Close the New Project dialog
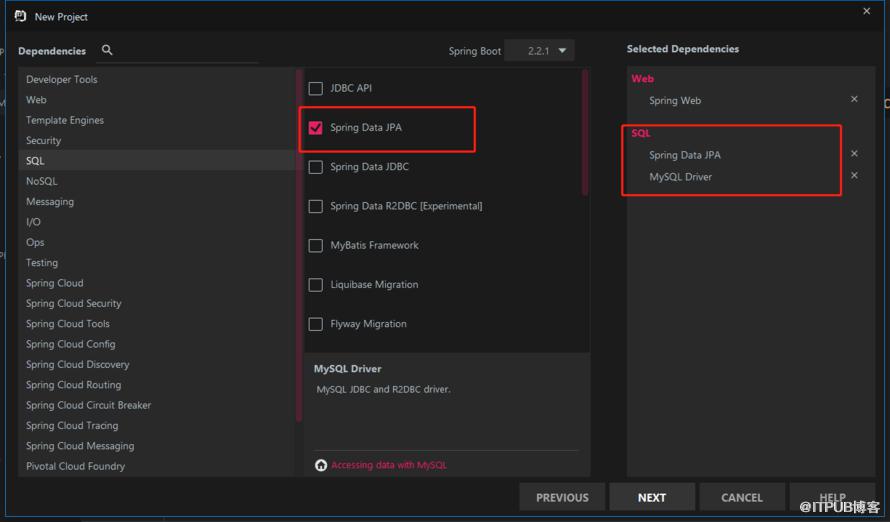The width and height of the screenshot is (890, 522). point(866,11)
